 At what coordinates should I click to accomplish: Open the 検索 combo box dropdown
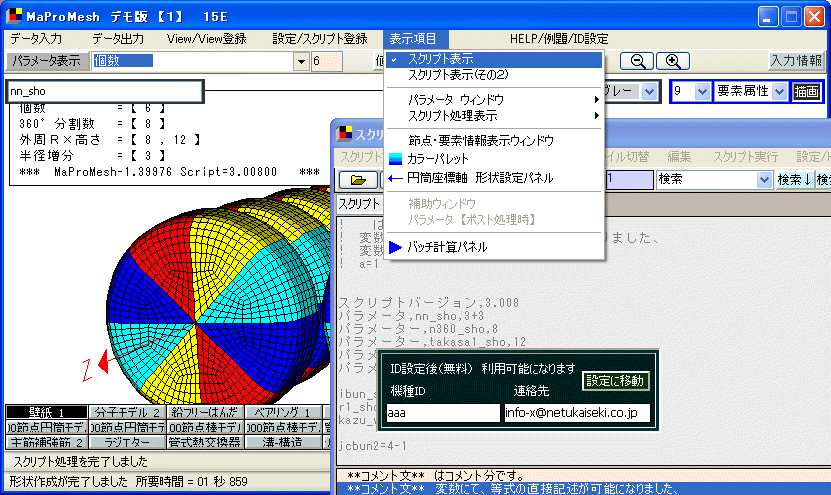pyautogui.click(x=765, y=180)
